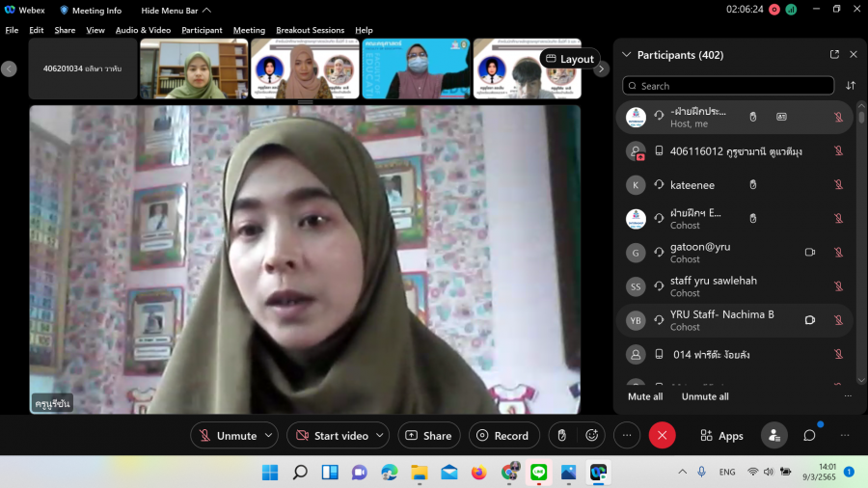Collapse the Participants section chevron

627,55
